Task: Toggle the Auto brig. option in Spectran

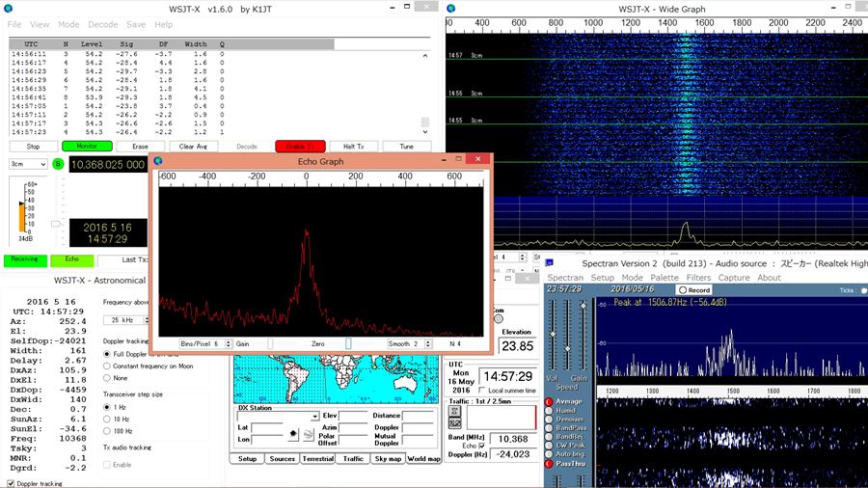Action: [549, 454]
